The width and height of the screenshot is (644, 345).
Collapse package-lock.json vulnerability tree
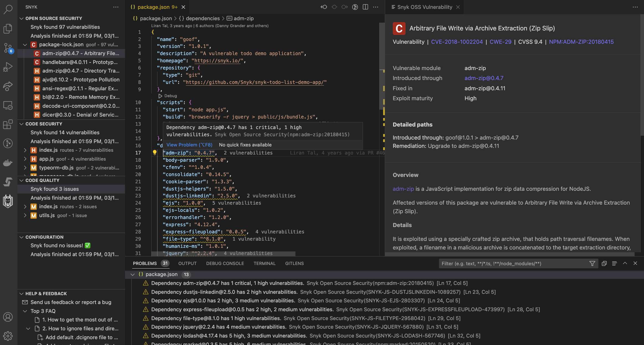coord(25,45)
